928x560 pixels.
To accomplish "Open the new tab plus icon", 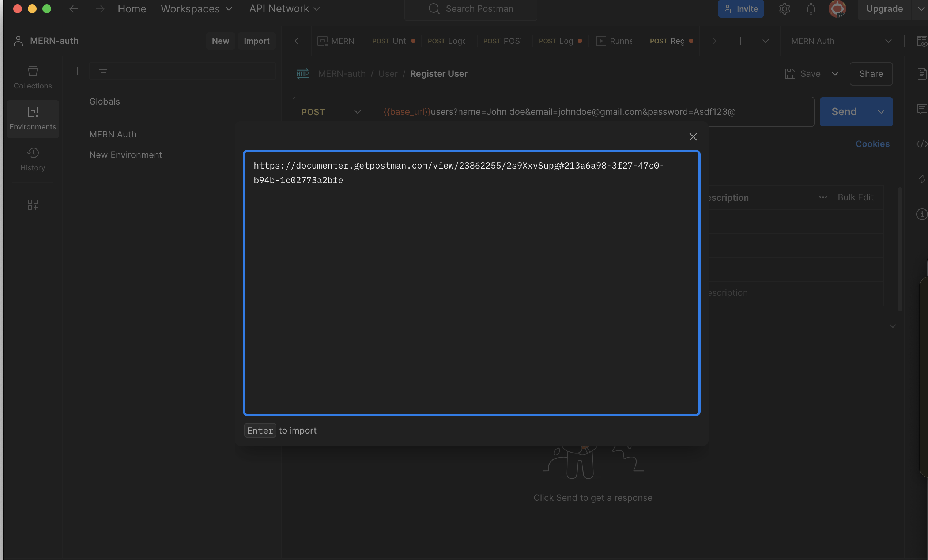I will tap(740, 41).
